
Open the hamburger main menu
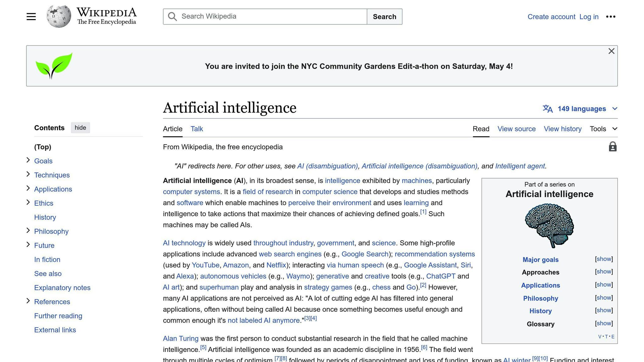(x=31, y=17)
